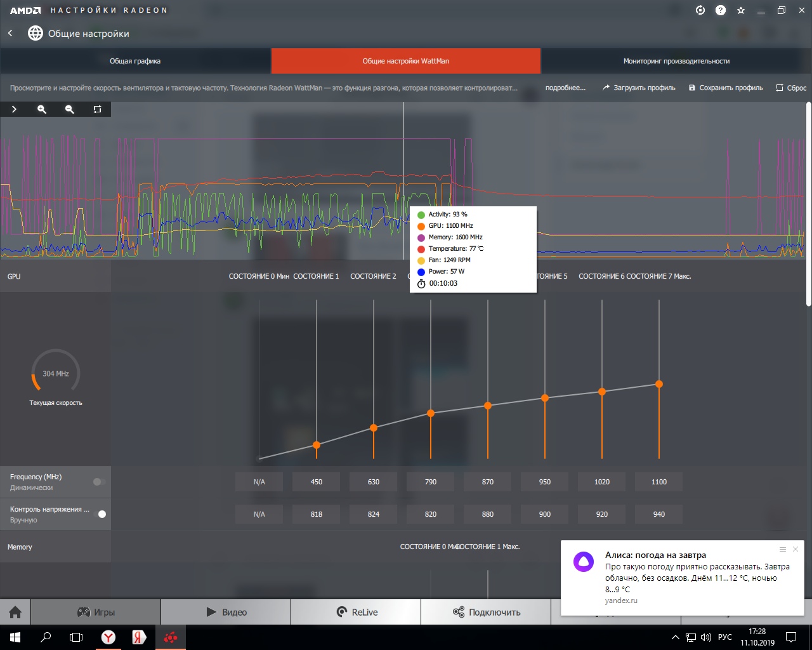Open the Алиса notification options menu
812x650 pixels.
(783, 549)
